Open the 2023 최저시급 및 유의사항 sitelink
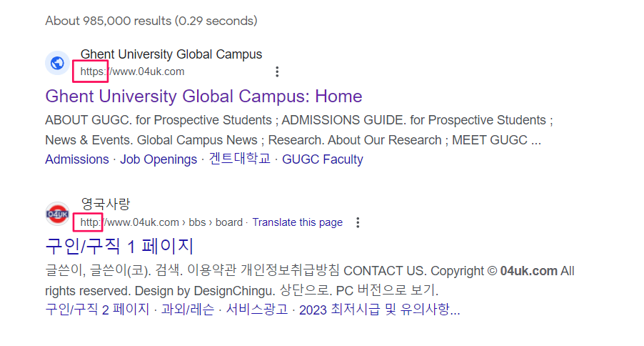Viewport: 644px width, 346px height. point(380,310)
